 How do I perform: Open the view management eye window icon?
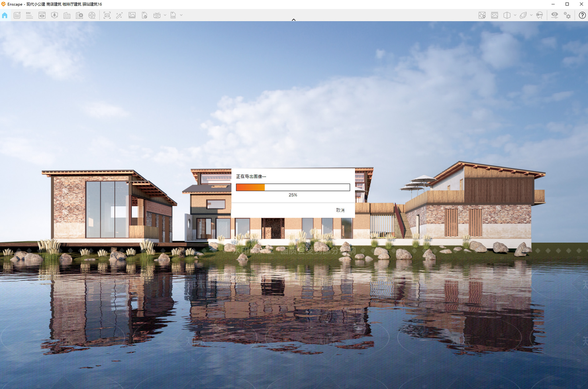(42, 15)
